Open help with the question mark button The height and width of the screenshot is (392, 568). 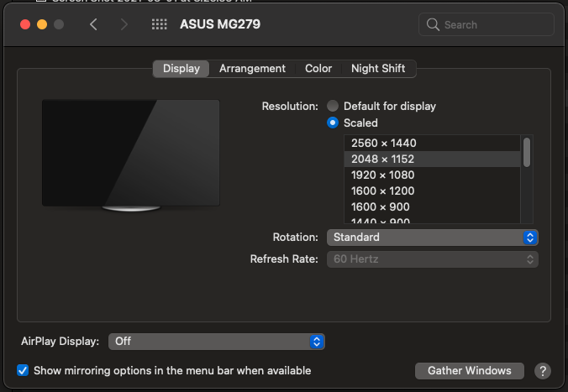point(542,370)
